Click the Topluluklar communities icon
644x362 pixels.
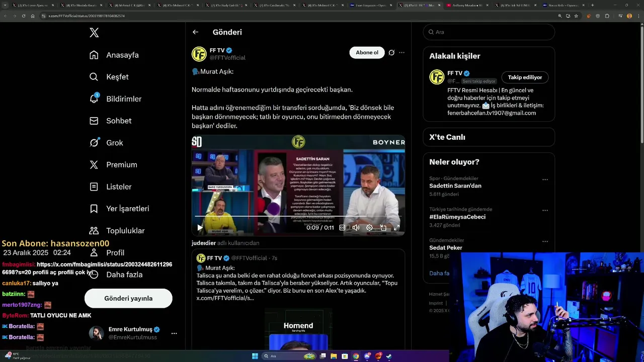(x=94, y=231)
